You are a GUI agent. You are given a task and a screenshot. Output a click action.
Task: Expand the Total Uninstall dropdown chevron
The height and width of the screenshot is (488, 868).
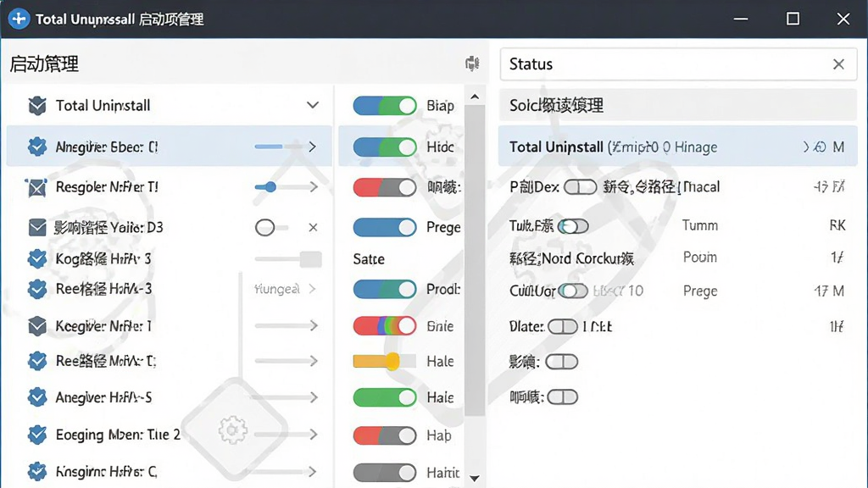point(313,105)
